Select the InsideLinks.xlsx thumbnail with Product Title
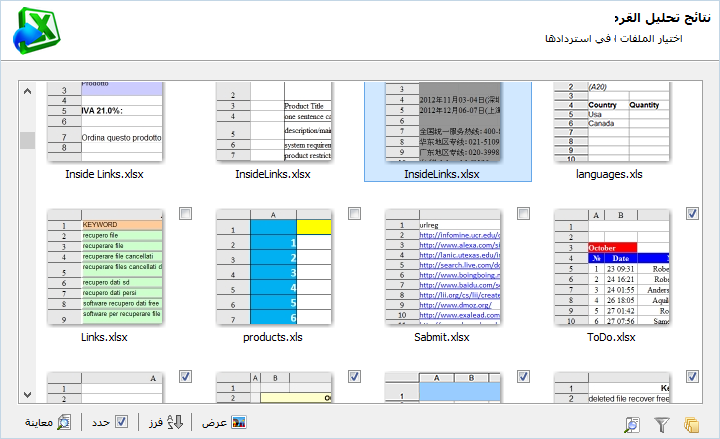 (x=274, y=122)
